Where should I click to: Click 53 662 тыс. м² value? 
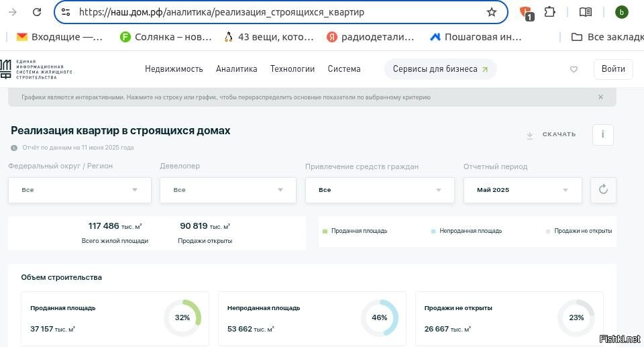[250, 329]
